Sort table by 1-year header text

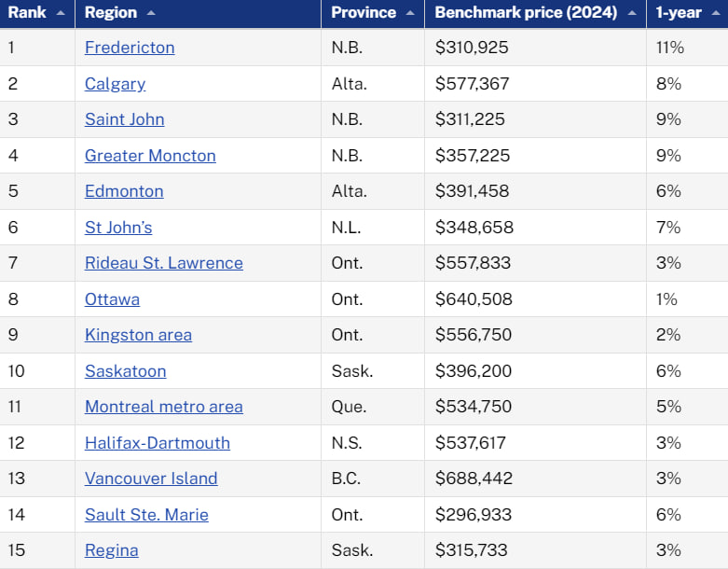click(677, 13)
